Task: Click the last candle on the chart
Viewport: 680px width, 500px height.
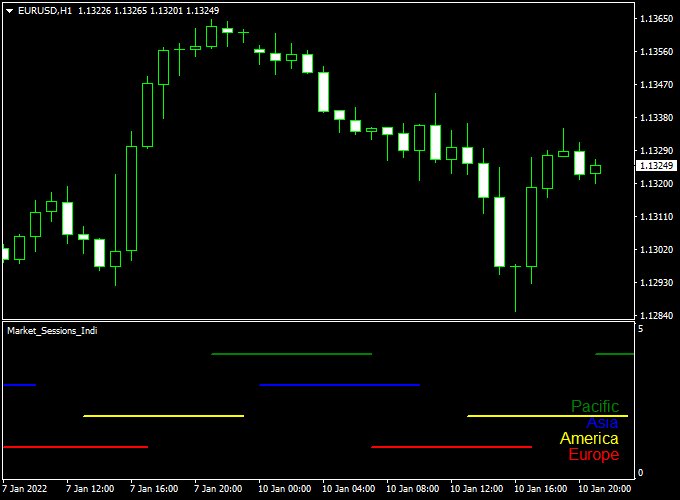Action: (x=595, y=170)
